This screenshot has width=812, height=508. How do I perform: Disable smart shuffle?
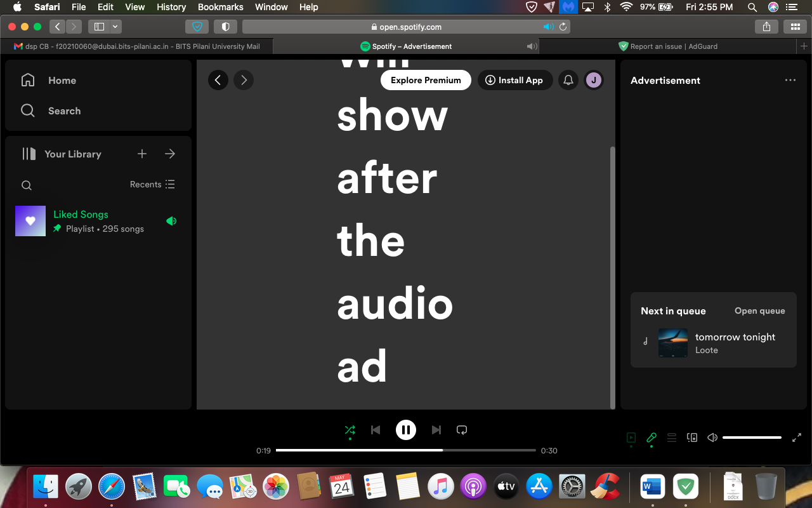click(350, 430)
